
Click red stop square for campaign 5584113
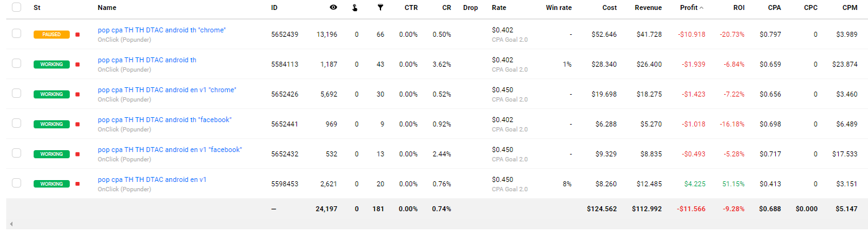(77, 64)
